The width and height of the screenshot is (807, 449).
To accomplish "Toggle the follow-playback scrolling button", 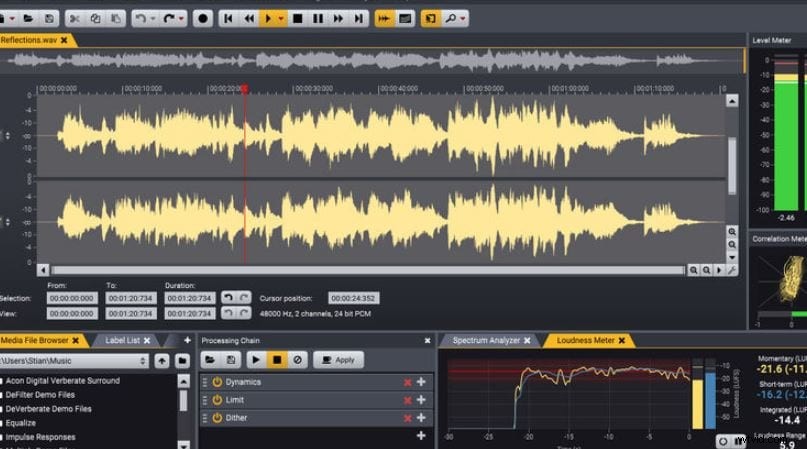I will click(x=384, y=19).
